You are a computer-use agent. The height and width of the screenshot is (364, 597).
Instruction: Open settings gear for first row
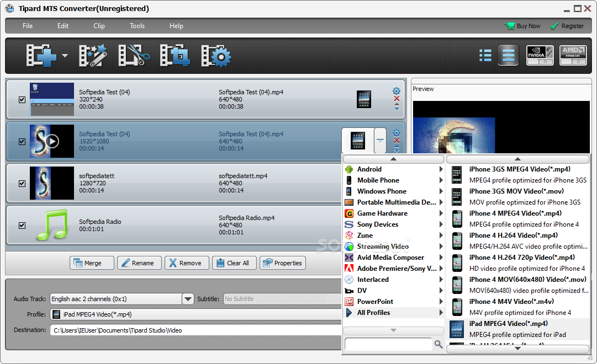coord(397,91)
